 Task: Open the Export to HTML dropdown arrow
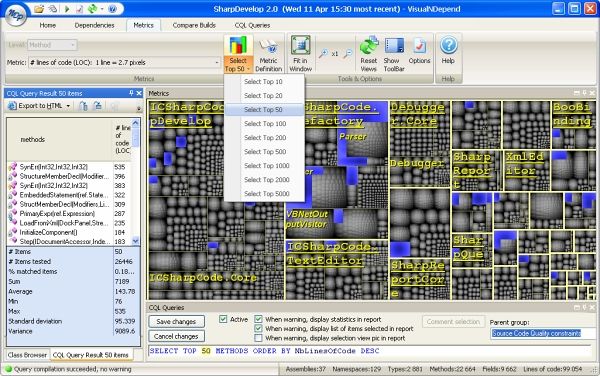pos(68,106)
